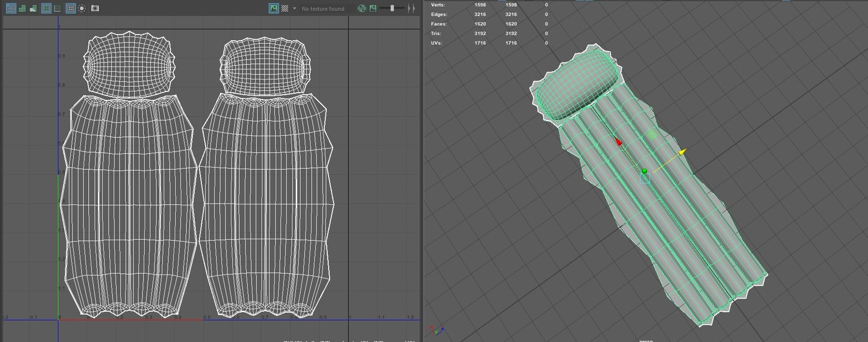Toggle the wireframe UV display icon
The height and width of the screenshot is (342, 868).
pyautogui.click(x=11, y=8)
